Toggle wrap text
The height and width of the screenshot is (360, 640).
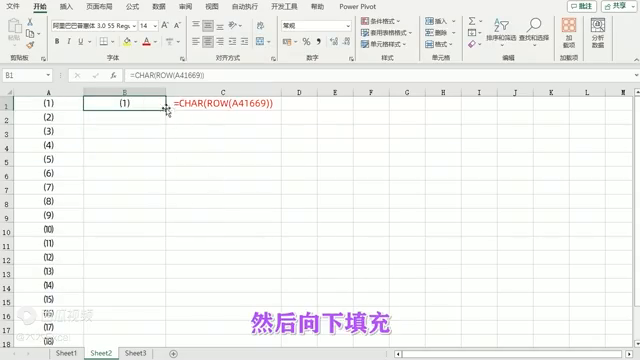pos(260,26)
